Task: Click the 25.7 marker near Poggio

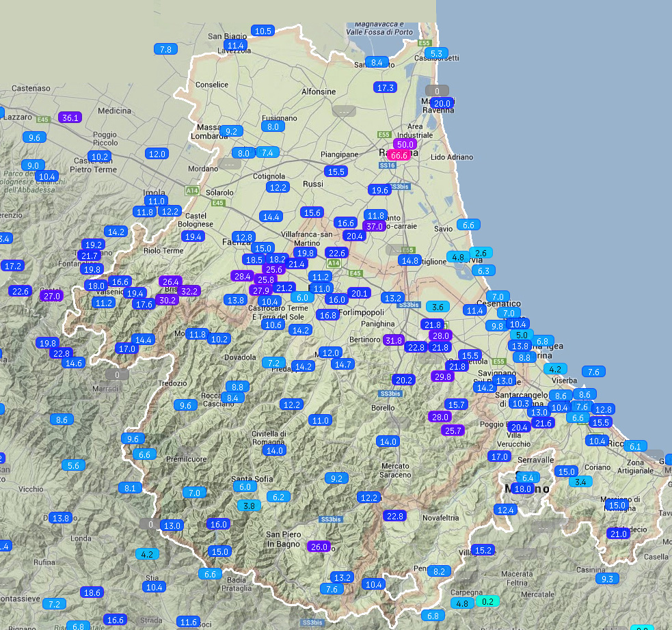Action: tap(453, 430)
